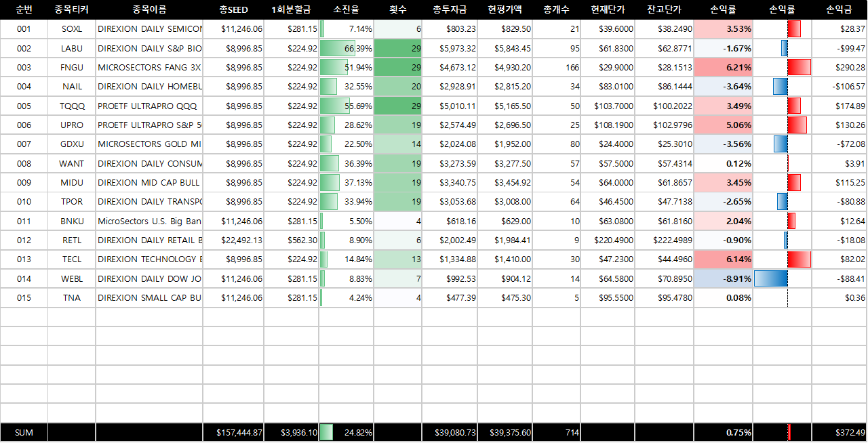Screen dimensions: 868x443
Task: Click the $39,080.73 sum investment cell
Action: [x=450, y=433]
